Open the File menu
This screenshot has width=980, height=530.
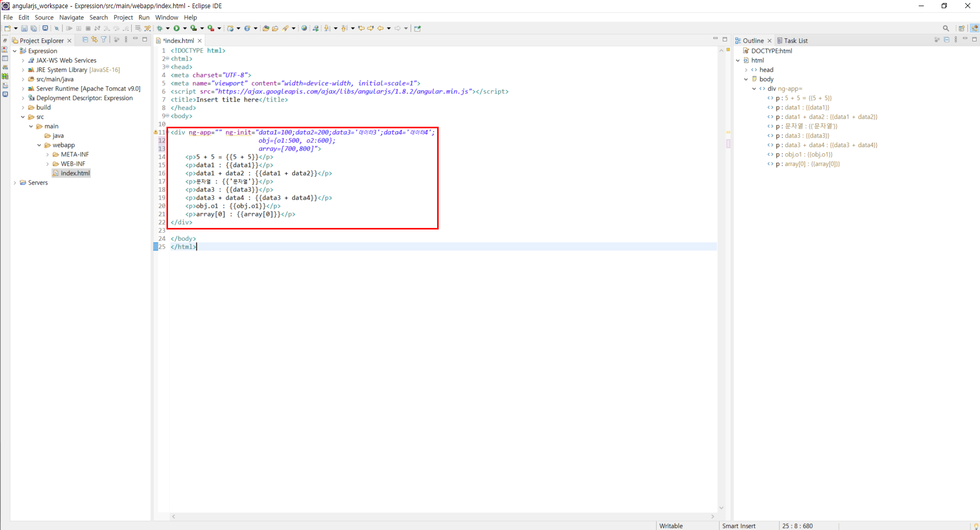[8, 17]
